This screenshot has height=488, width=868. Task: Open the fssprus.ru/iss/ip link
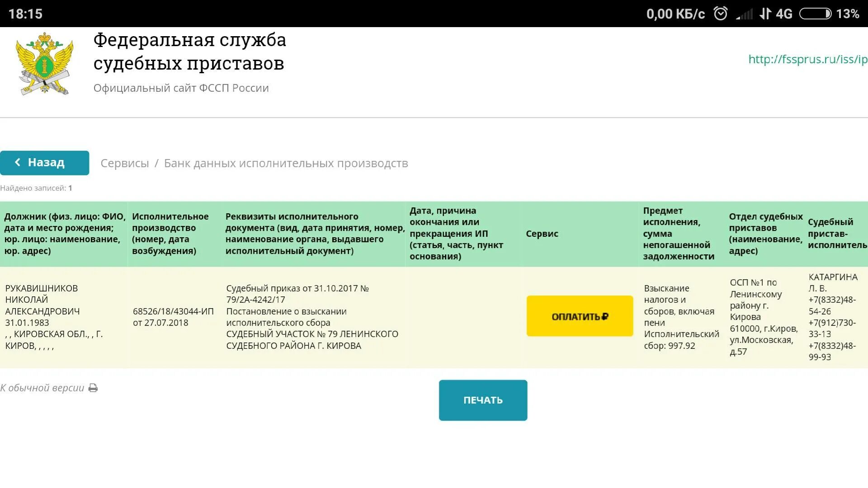(807, 59)
